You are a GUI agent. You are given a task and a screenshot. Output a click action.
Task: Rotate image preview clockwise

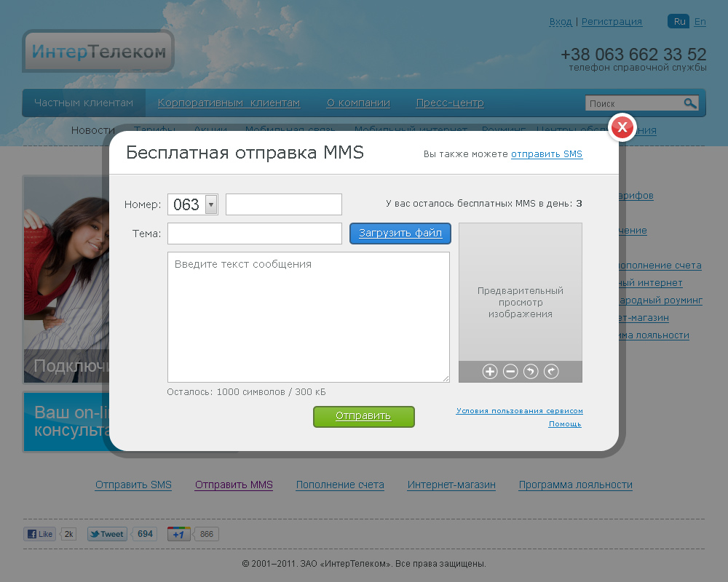tap(551, 372)
